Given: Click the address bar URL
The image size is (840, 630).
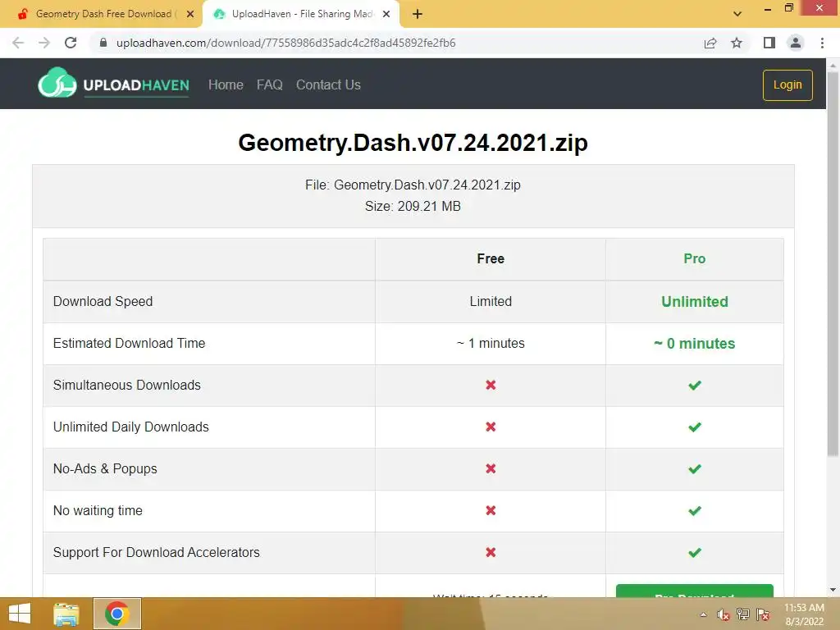Looking at the screenshot, I should [x=286, y=43].
